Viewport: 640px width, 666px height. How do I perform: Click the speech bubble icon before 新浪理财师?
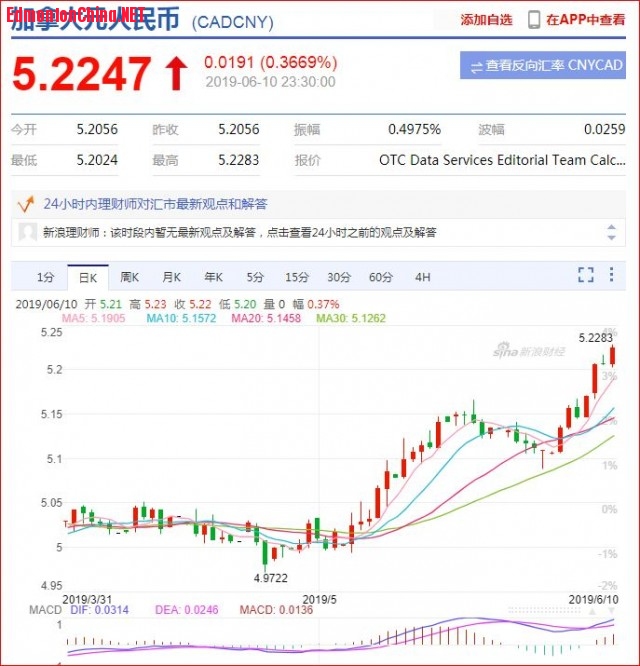pos(28,232)
